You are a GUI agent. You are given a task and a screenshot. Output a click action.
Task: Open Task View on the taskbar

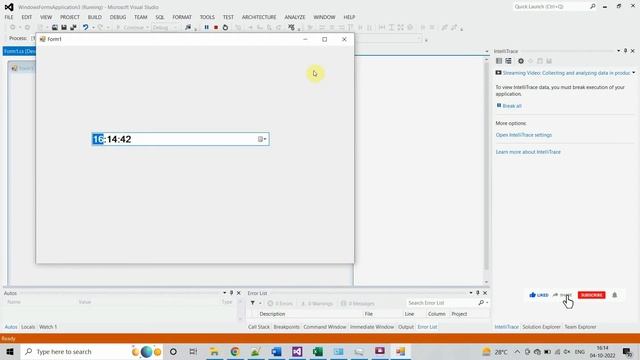click(x=193, y=351)
